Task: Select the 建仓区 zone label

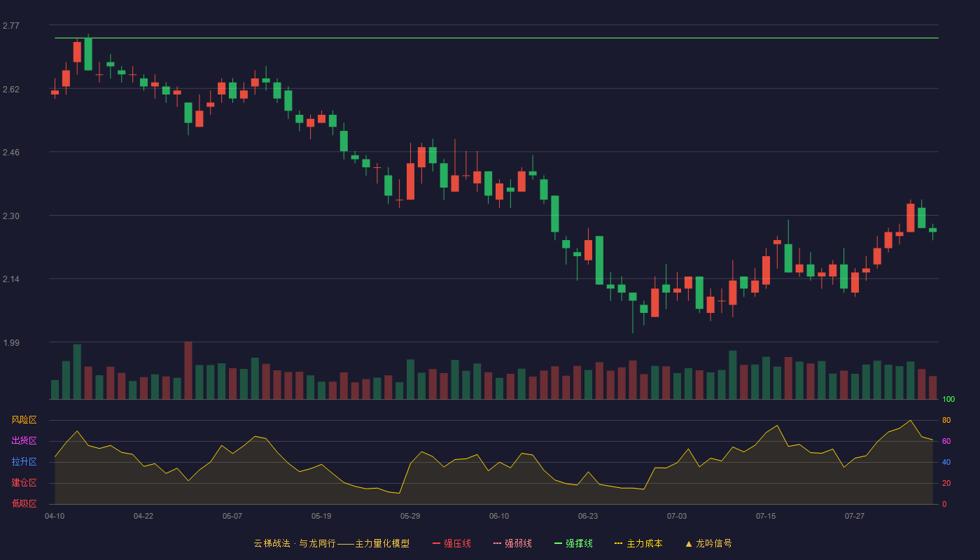Action: click(x=24, y=483)
